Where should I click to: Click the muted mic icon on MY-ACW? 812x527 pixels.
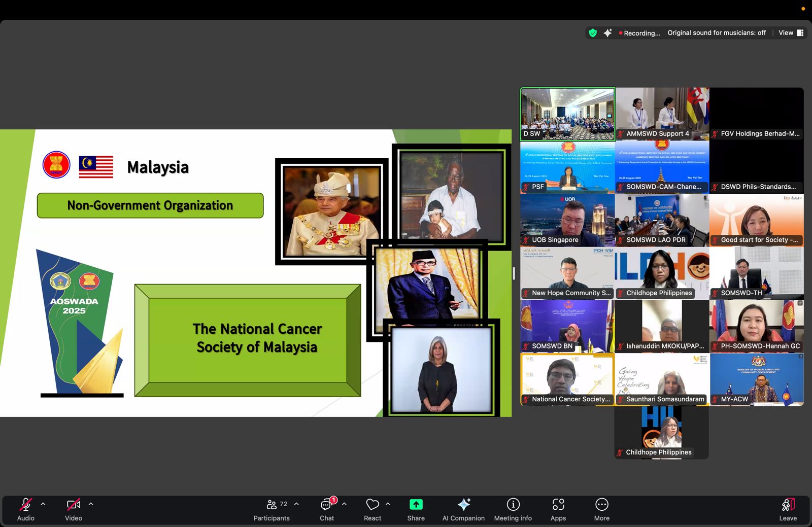point(715,400)
